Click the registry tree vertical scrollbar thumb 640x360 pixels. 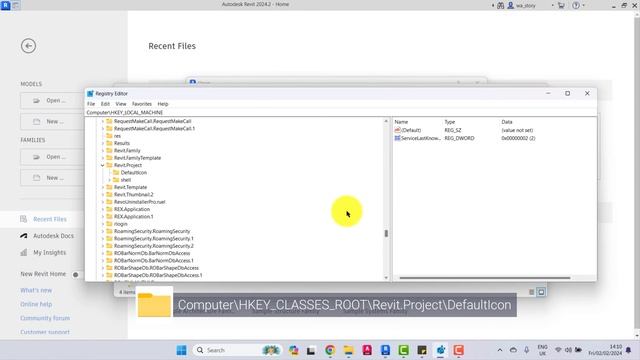point(386,233)
